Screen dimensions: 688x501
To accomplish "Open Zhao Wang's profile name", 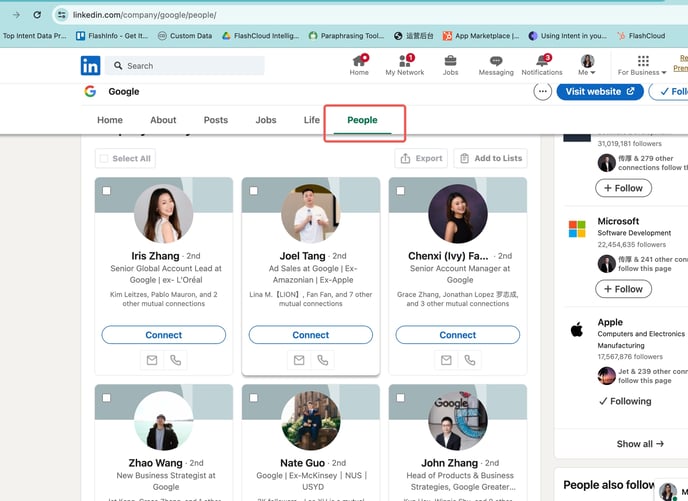I will [155, 463].
